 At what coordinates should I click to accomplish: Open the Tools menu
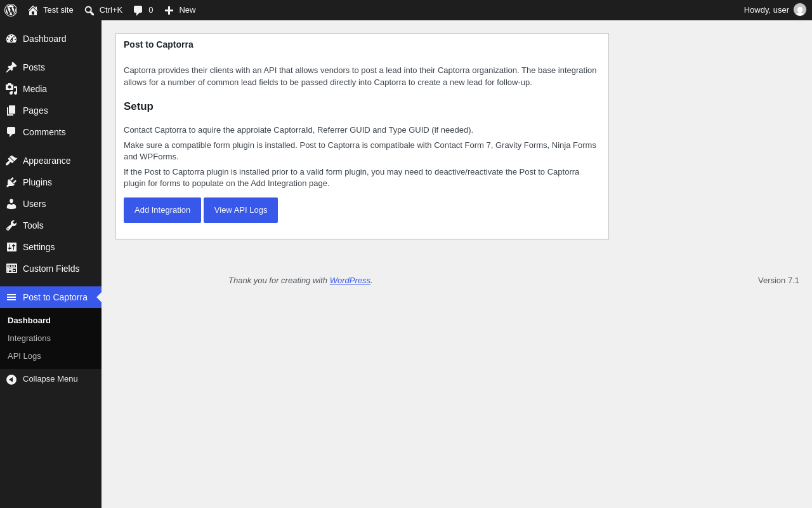pos(51,225)
